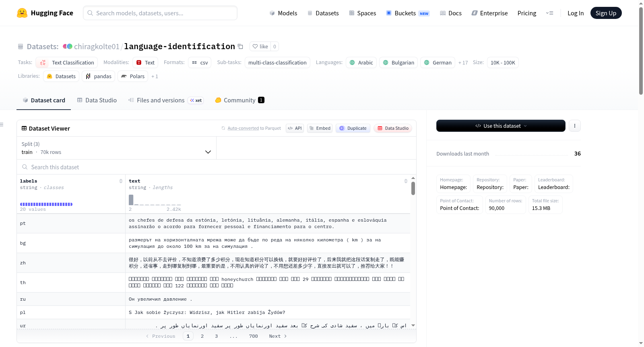Go to page 3 of the dataset
Screen dimensions: 644x347
pyautogui.click(x=217, y=336)
